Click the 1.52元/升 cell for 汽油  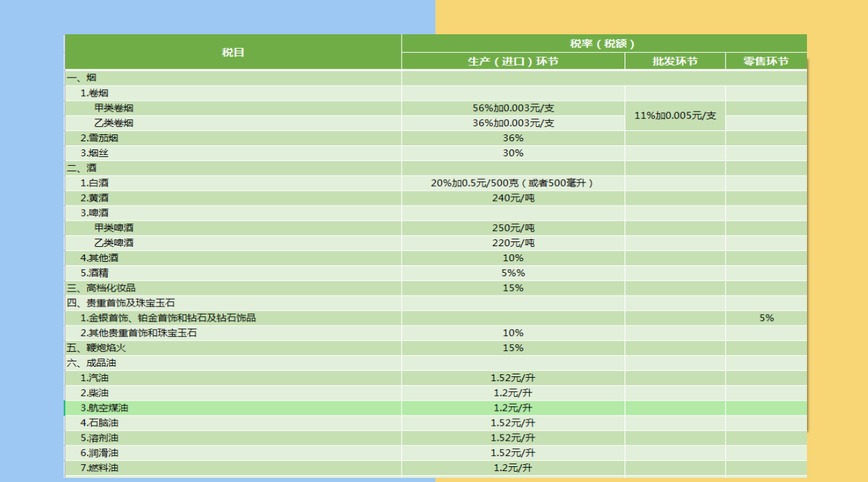511,377
